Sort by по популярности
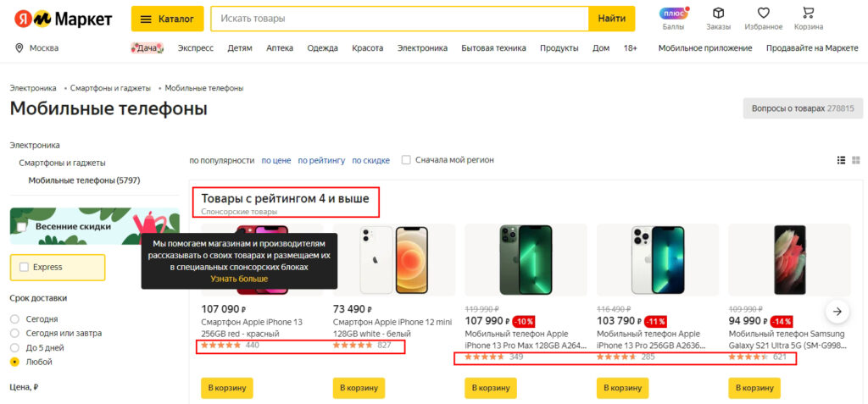 click(222, 160)
